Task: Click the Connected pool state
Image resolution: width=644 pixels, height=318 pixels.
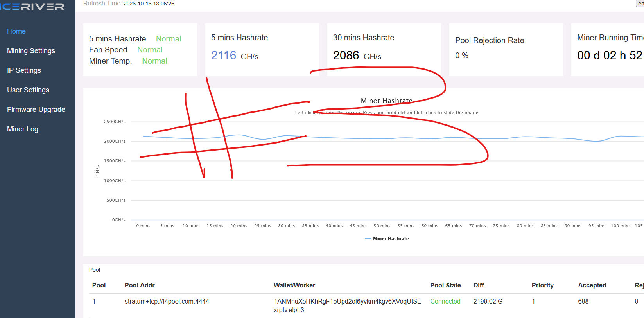Action: point(445,302)
